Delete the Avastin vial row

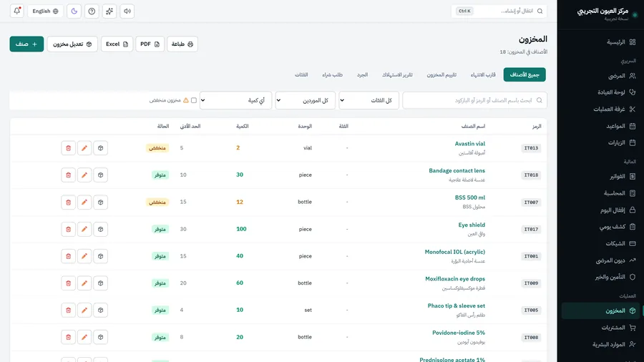tap(68, 148)
